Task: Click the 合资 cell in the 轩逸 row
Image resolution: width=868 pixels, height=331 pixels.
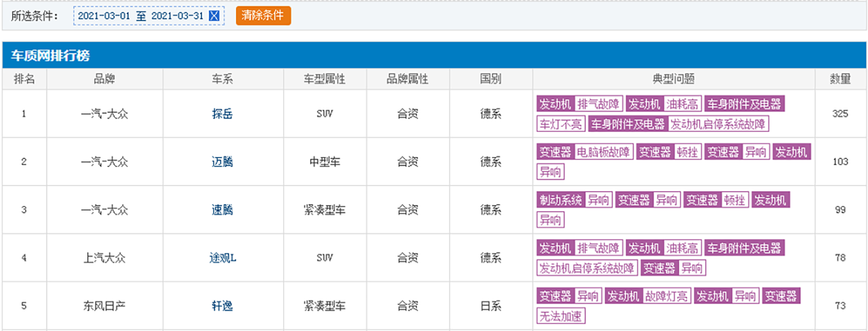Action: [408, 306]
